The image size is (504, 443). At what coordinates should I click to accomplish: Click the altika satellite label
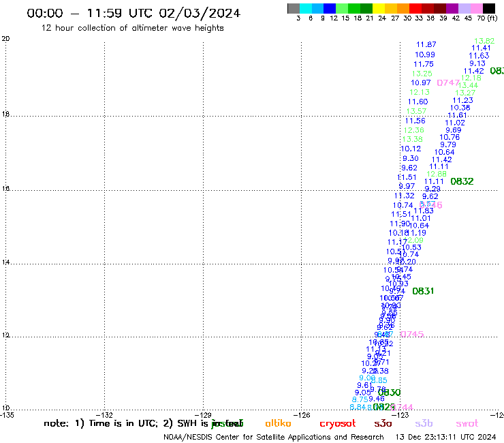pyautogui.click(x=278, y=423)
